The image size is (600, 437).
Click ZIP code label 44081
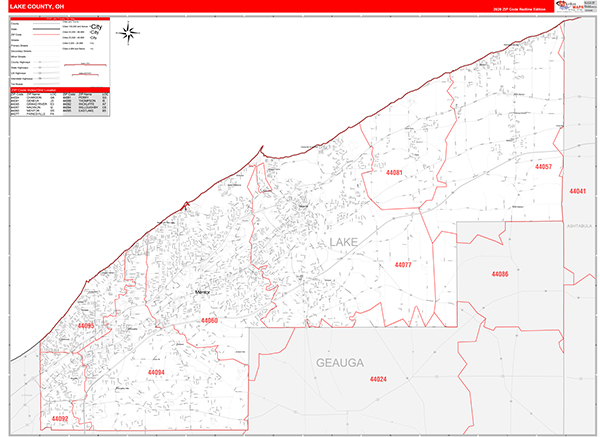click(x=394, y=173)
